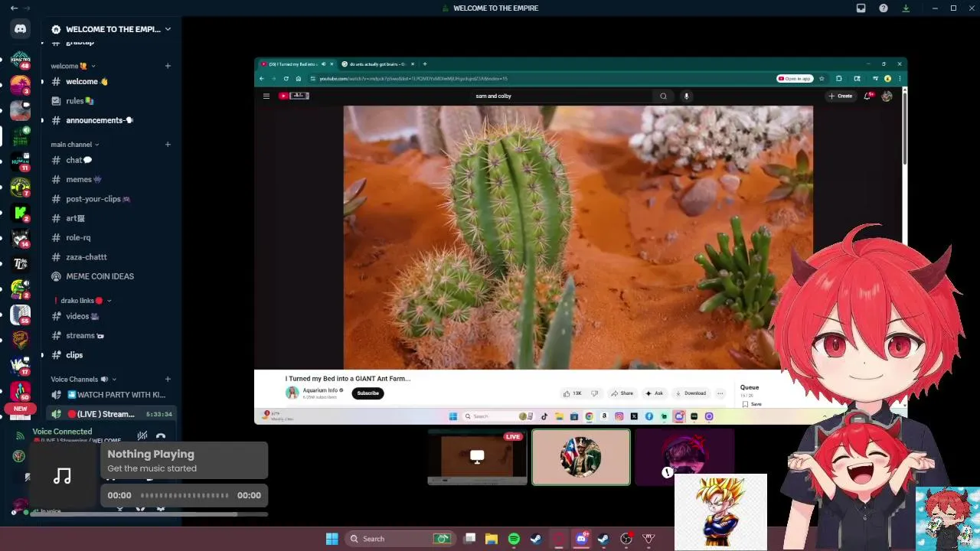Open Task View on the Windows taskbar

pos(470,539)
